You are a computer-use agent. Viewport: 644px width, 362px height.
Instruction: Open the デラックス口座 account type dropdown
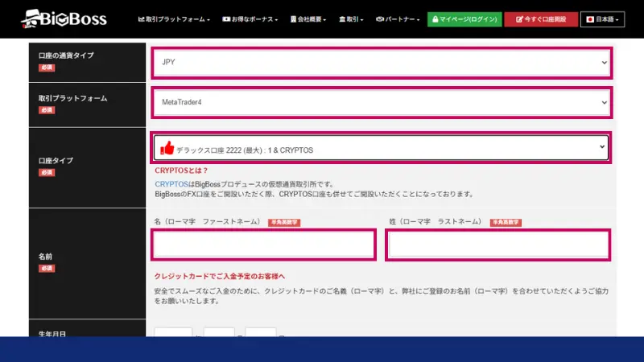[x=381, y=148]
